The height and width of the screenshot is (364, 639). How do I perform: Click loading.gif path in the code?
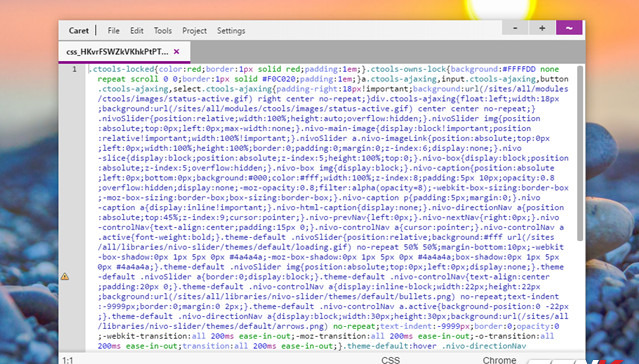pos(324,247)
